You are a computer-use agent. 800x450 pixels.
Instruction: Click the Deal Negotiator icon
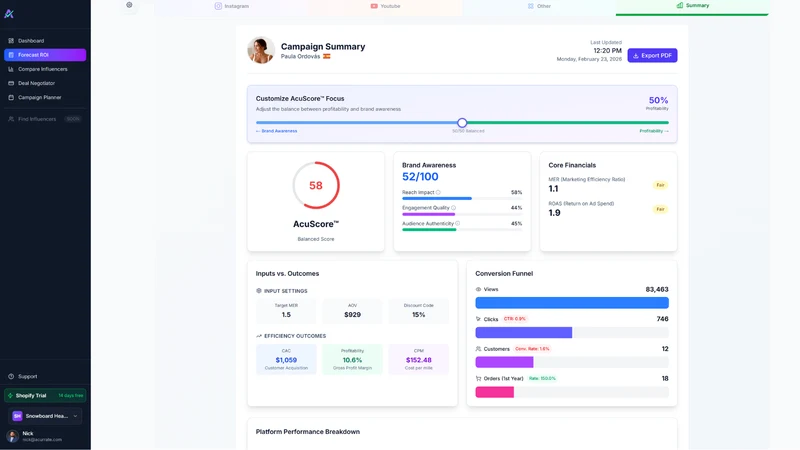(11, 83)
